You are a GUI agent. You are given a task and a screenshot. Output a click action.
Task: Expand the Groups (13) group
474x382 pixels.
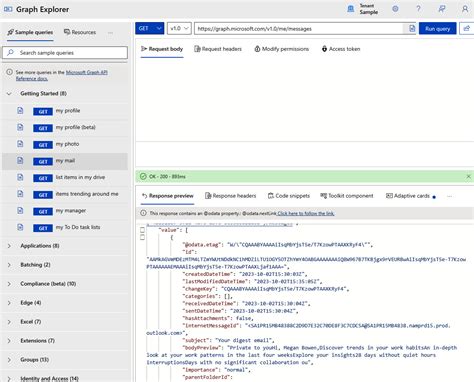tap(9, 360)
